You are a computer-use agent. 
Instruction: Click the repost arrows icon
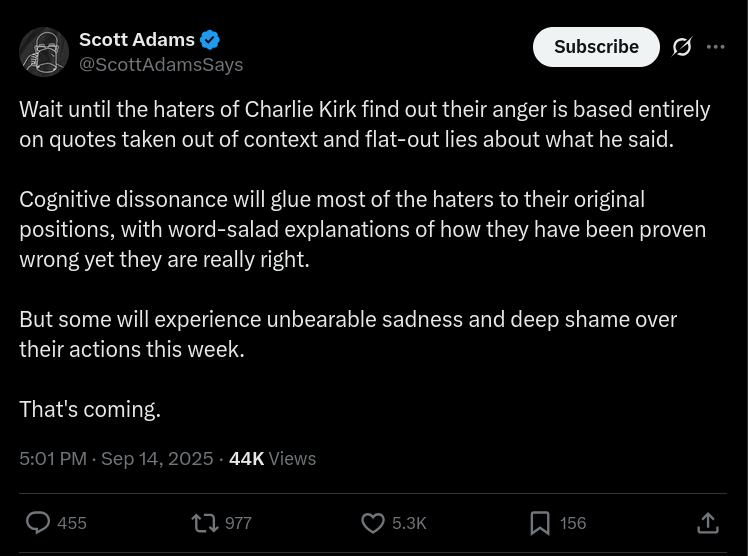[x=205, y=522]
